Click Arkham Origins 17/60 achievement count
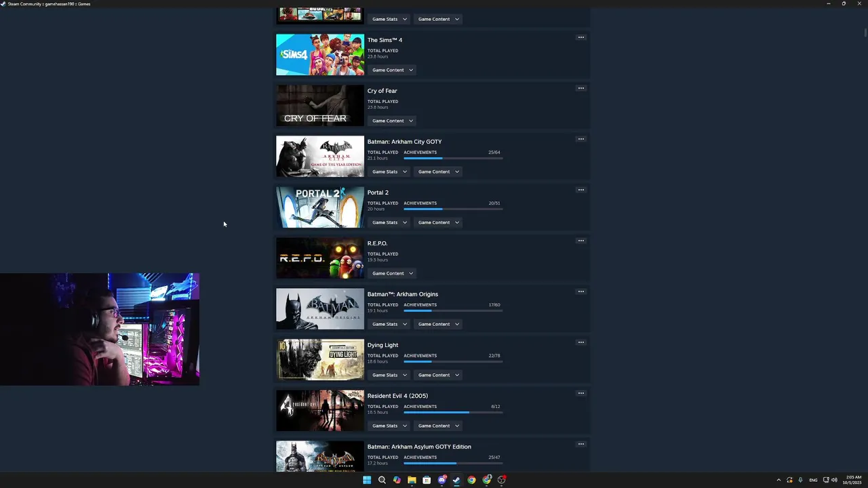The height and width of the screenshot is (488, 868). 494,305
